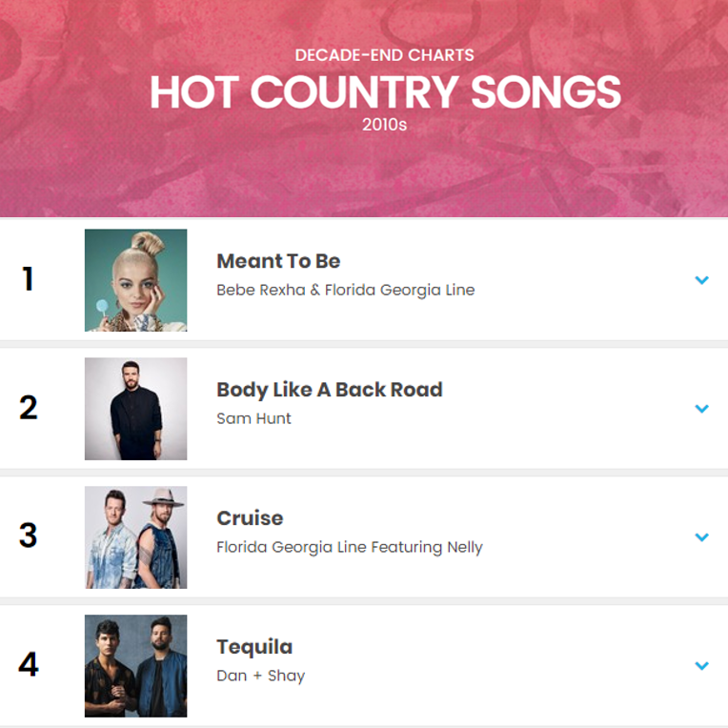Select artist Bebe Rexha & Florida Georgia Line
The width and height of the screenshot is (728, 728).
tap(346, 291)
